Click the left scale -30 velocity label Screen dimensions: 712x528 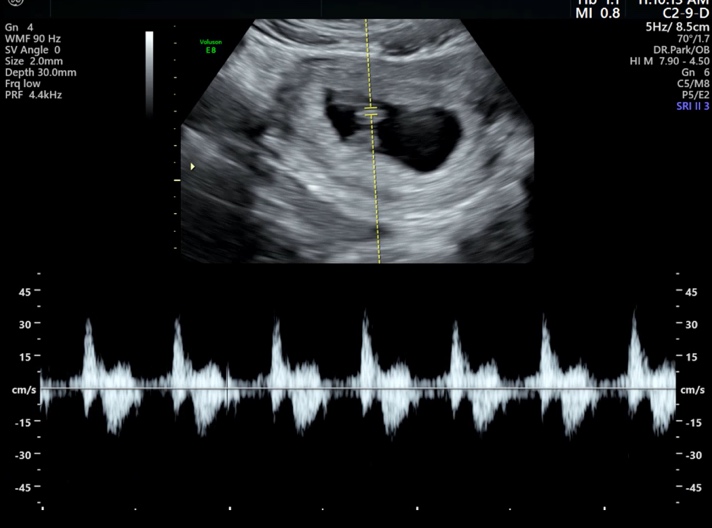(23, 455)
